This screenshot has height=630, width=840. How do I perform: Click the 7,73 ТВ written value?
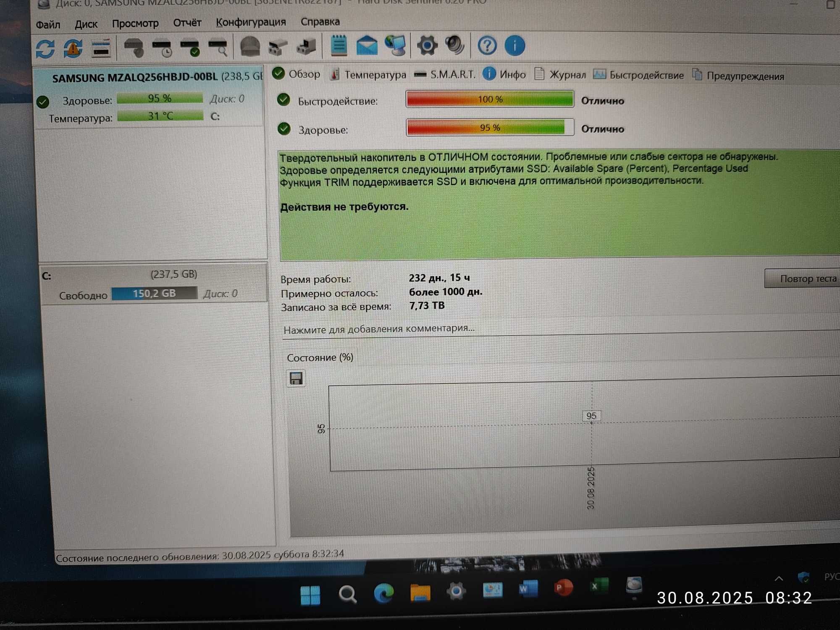[427, 305]
